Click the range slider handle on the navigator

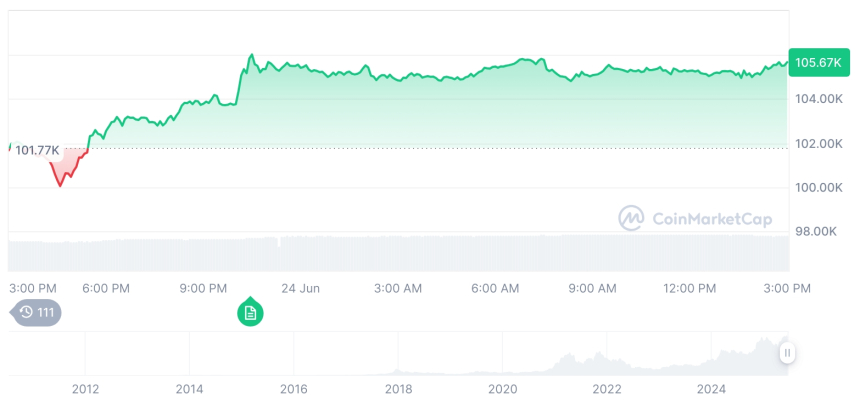pyautogui.click(x=787, y=353)
